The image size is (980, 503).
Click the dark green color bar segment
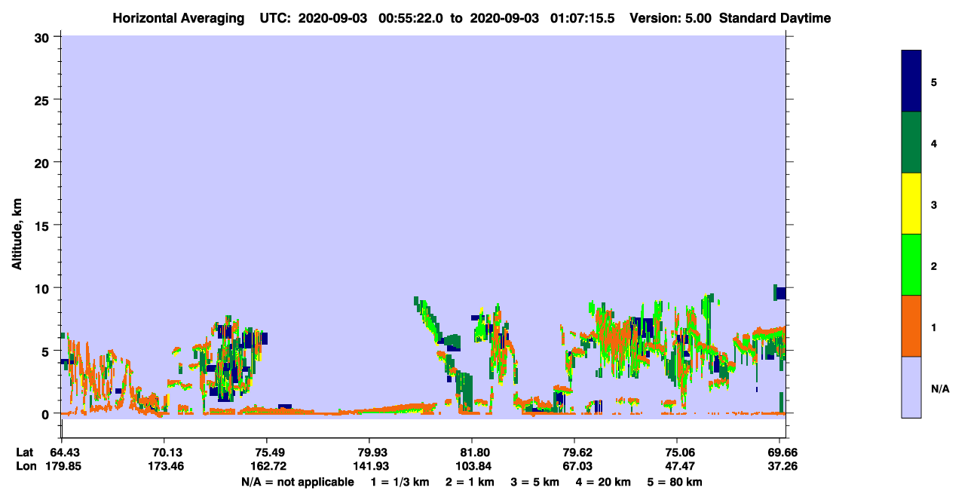911,143
